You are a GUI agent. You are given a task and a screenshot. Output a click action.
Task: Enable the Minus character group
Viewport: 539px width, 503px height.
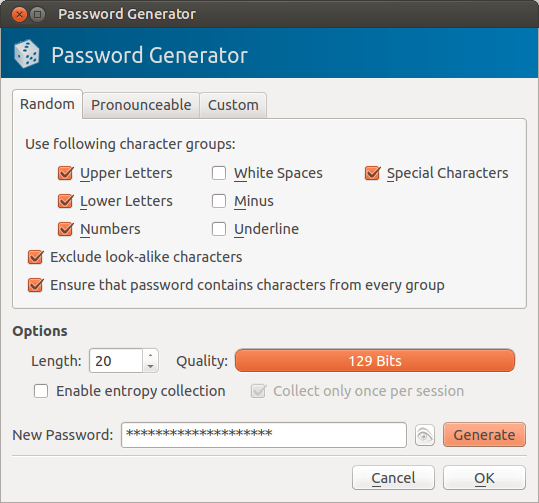[x=219, y=201]
